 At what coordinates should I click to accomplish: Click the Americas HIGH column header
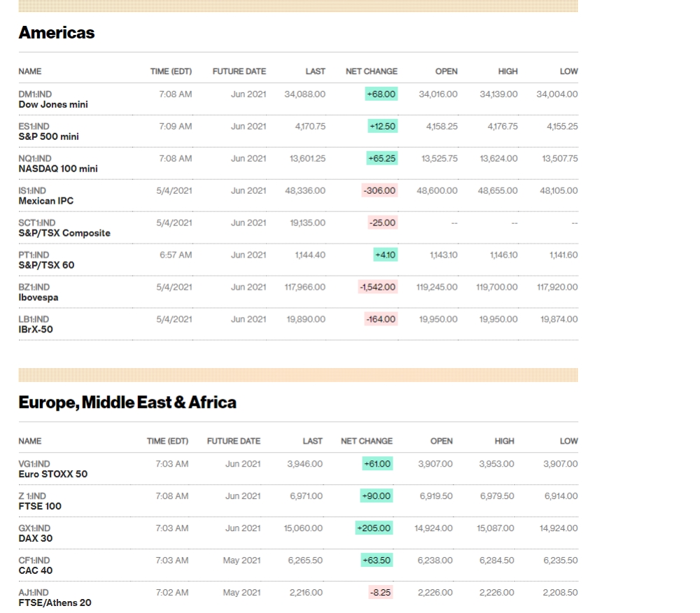508,71
